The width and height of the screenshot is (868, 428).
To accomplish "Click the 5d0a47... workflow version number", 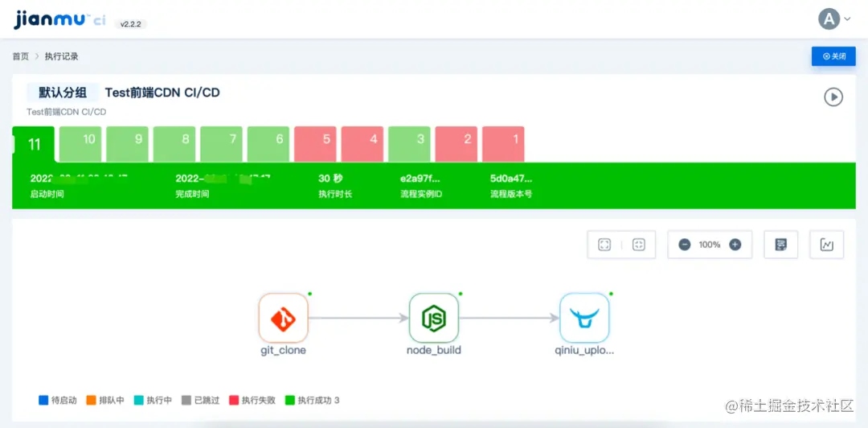I will point(511,179).
